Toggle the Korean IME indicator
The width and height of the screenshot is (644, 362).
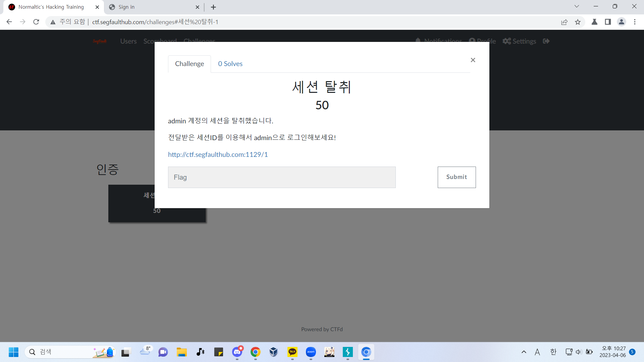point(553,352)
